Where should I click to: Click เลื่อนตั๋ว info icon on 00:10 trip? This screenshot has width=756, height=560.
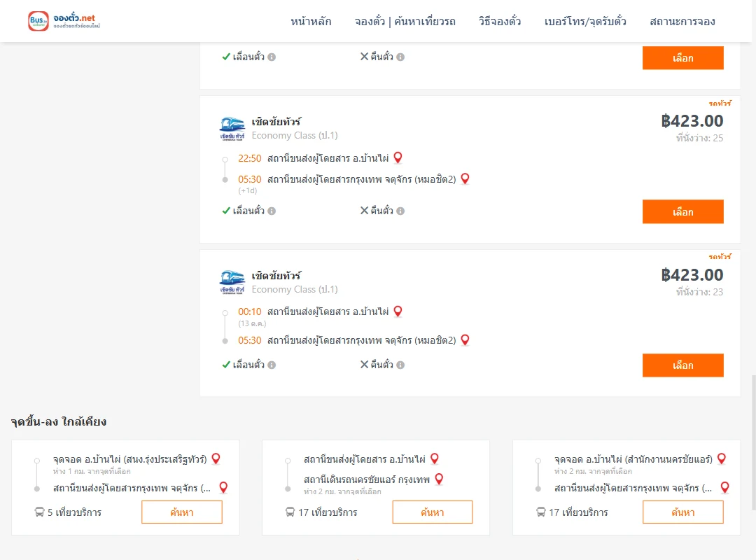[x=272, y=365]
